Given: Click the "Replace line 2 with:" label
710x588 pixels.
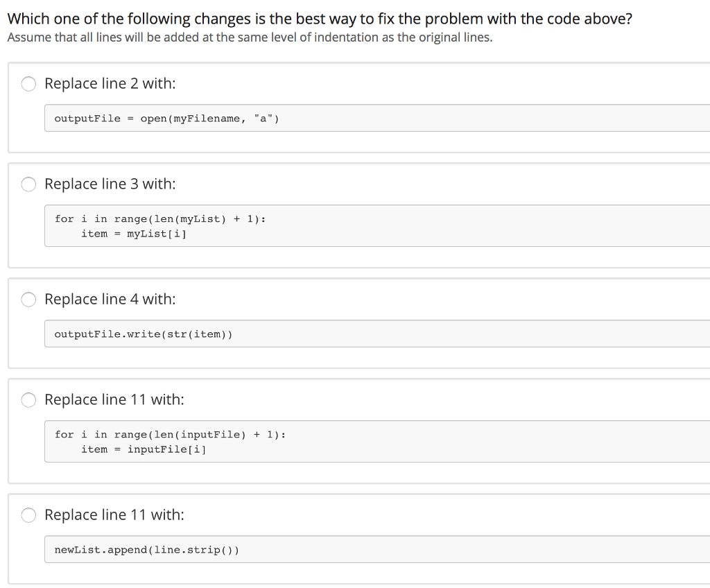Looking at the screenshot, I should click(x=110, y=84).
